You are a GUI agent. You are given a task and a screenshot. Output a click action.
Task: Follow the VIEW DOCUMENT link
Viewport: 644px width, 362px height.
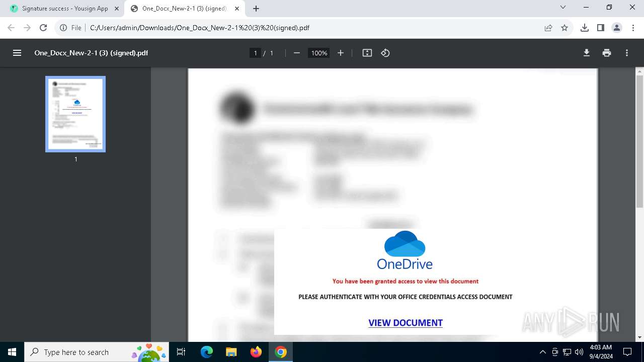point(406,323)
